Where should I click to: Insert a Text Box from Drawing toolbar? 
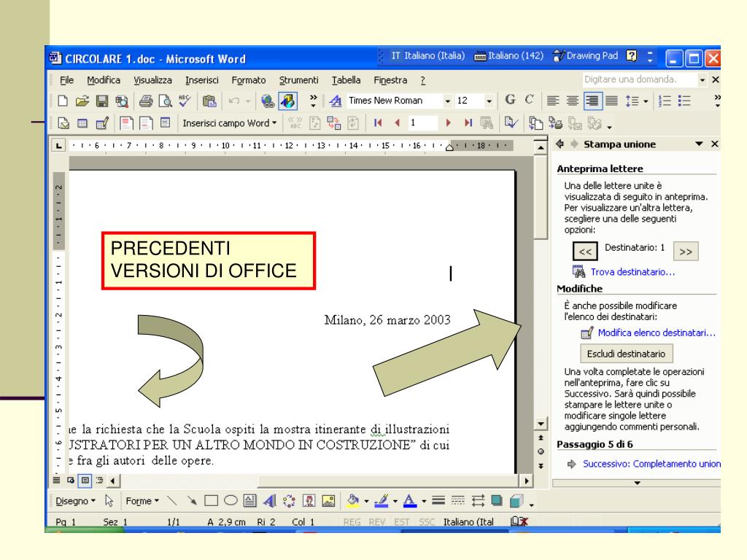point(249,500)
